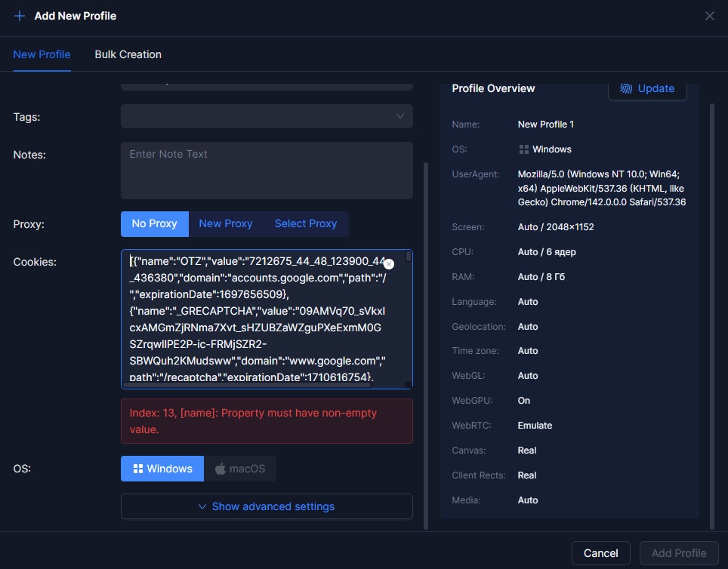Click the Profile Overview heading
The height and width of the screenshot is (569, 728).
click(x=493, y=88)
